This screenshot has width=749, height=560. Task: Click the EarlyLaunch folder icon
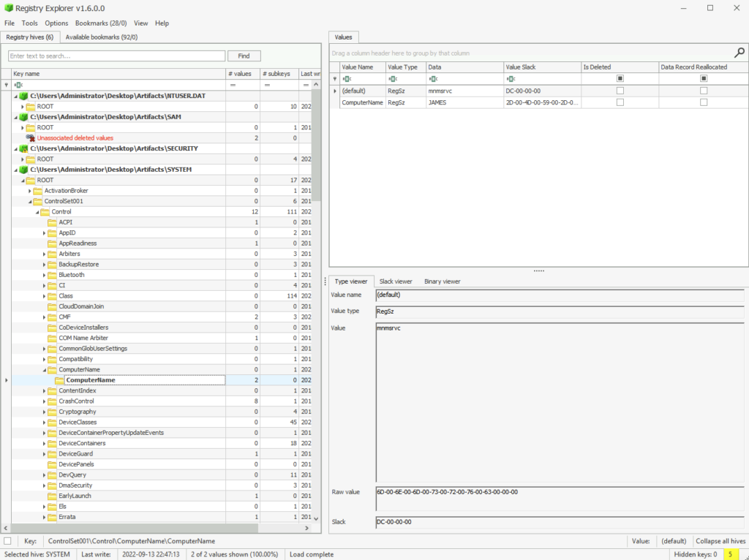point(52,496)
